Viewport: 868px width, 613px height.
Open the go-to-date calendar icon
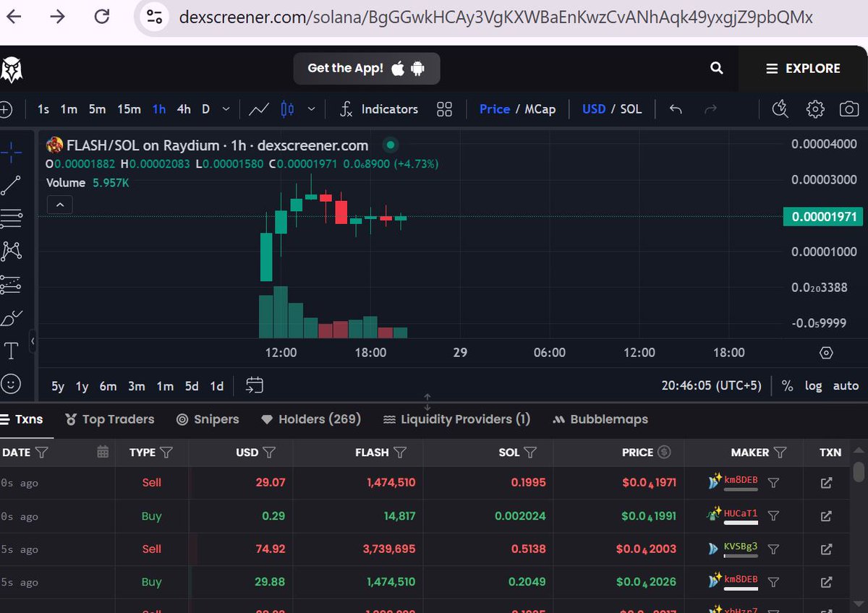254,385
